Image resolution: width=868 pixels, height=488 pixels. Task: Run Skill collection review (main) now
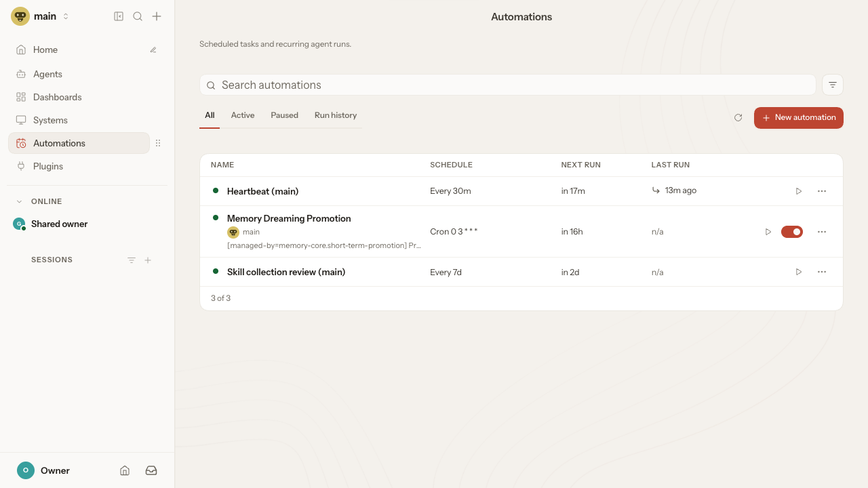[x=799, y=272]
